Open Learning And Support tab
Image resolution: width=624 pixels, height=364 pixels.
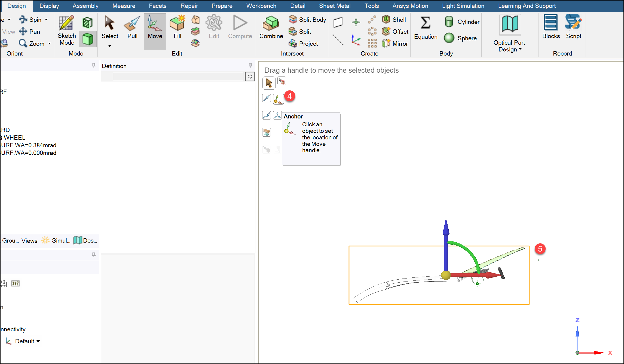(527, 6)
